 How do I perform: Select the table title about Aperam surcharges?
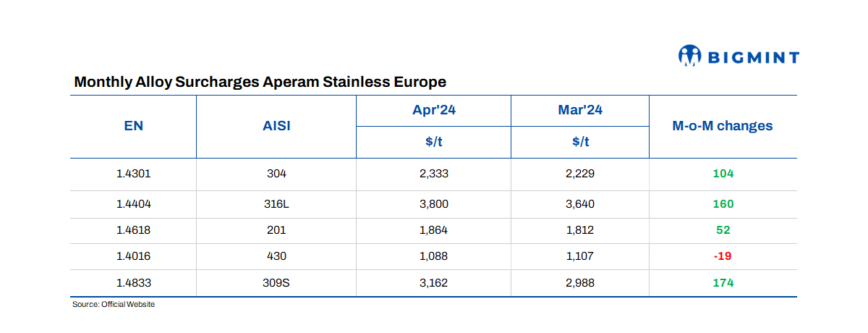[260, 82]
